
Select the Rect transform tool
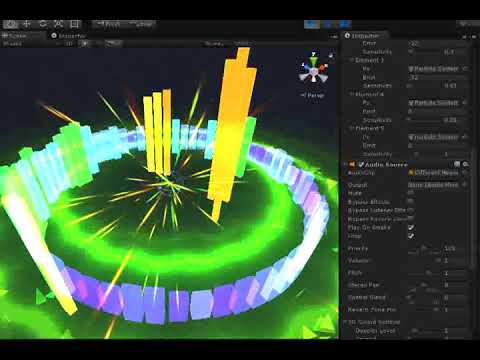pos(74,24)
